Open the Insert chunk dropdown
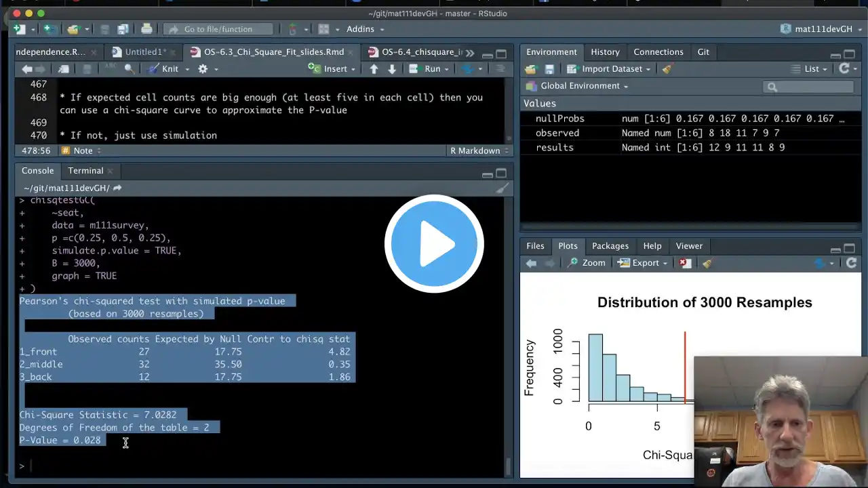The image size is (868, 488). click(x=332, y=68)
